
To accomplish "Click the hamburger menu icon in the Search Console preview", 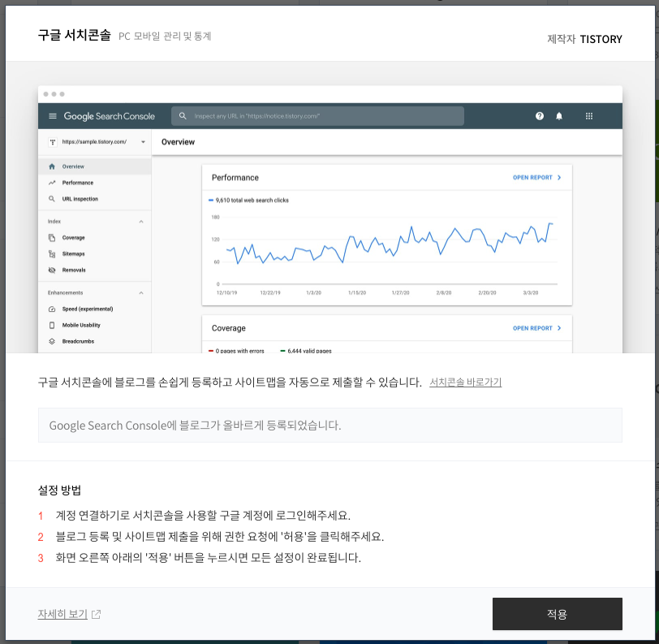I will (x=53, y=116).
